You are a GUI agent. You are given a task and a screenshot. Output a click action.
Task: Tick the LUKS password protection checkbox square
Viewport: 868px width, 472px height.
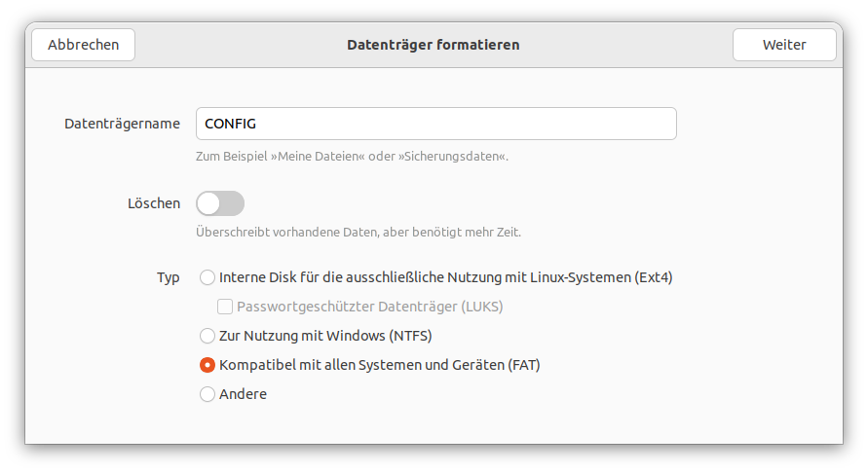click(x=225, y=307)
